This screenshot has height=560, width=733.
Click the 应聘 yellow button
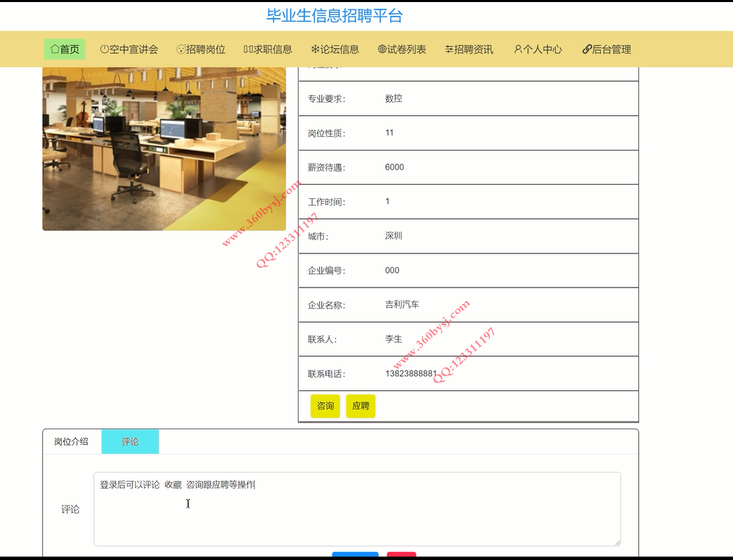click(x=361, y=406)
